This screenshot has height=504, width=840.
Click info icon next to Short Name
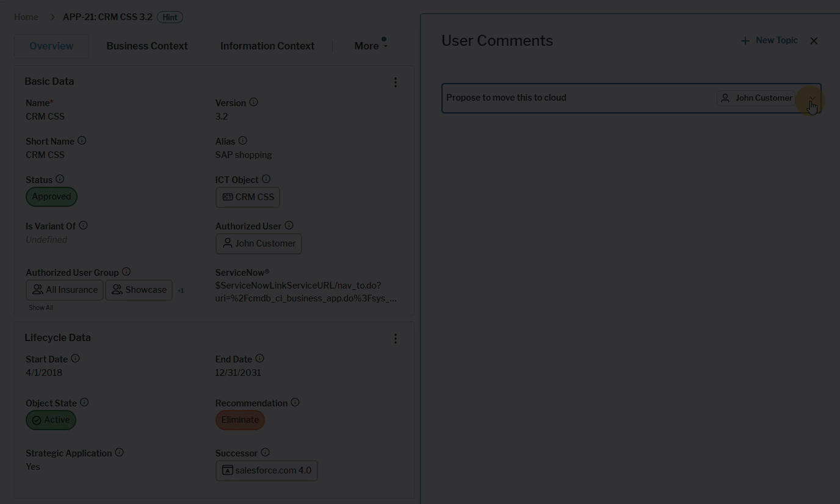tap(82, 141)
